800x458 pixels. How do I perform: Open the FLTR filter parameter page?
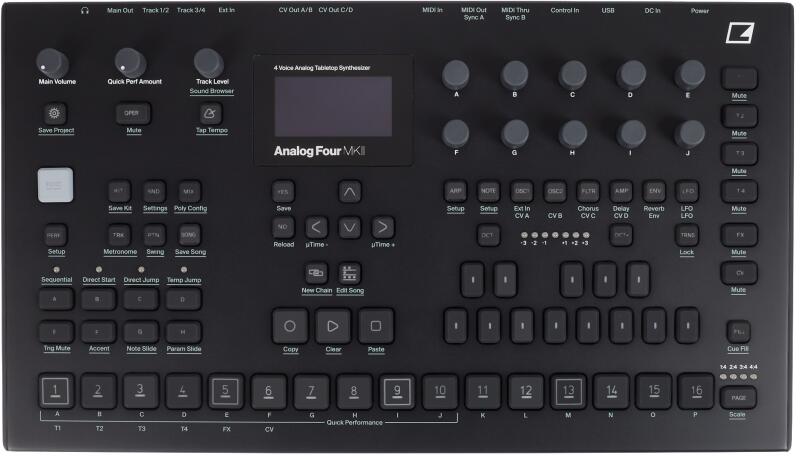[x=588, y=191]
